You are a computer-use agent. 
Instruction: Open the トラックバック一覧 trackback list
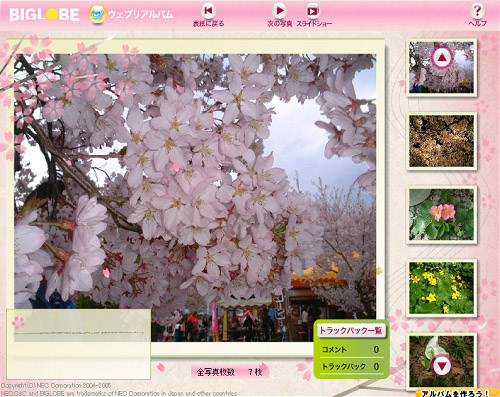pyautogui.click(x=351, y=330)
